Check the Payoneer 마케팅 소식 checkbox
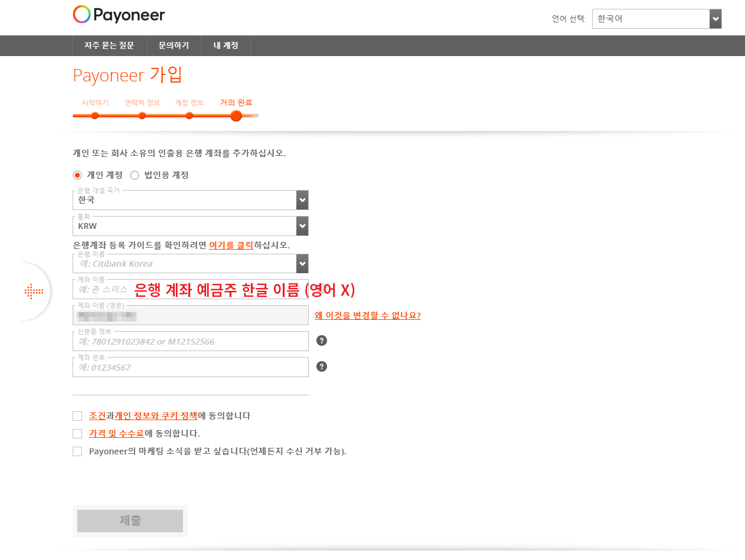The image size is (745, 560). click(x=77, y=451)
